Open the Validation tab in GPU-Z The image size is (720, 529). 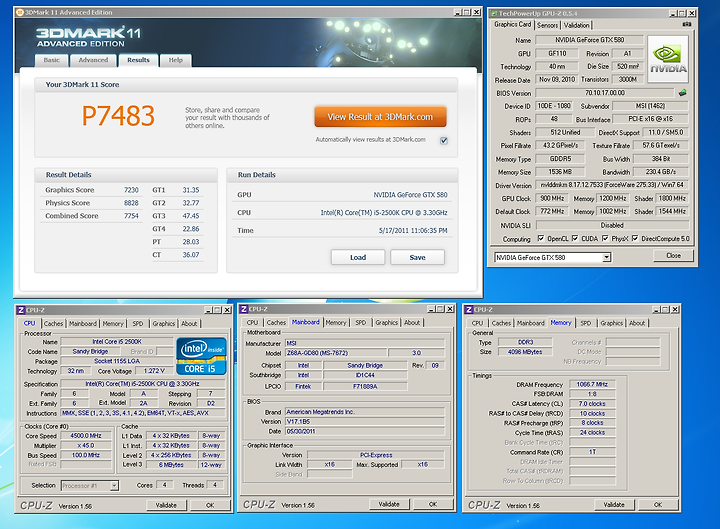(576, 26)
